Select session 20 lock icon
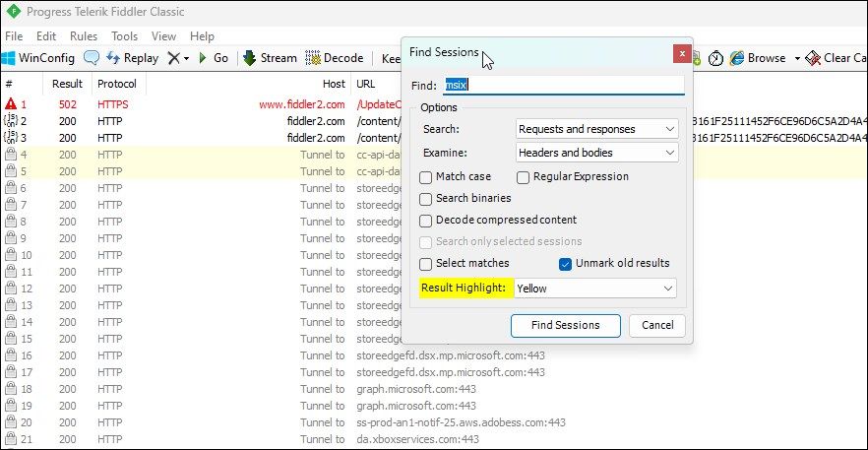Screen dimensions: 868x450 point(11,422)
